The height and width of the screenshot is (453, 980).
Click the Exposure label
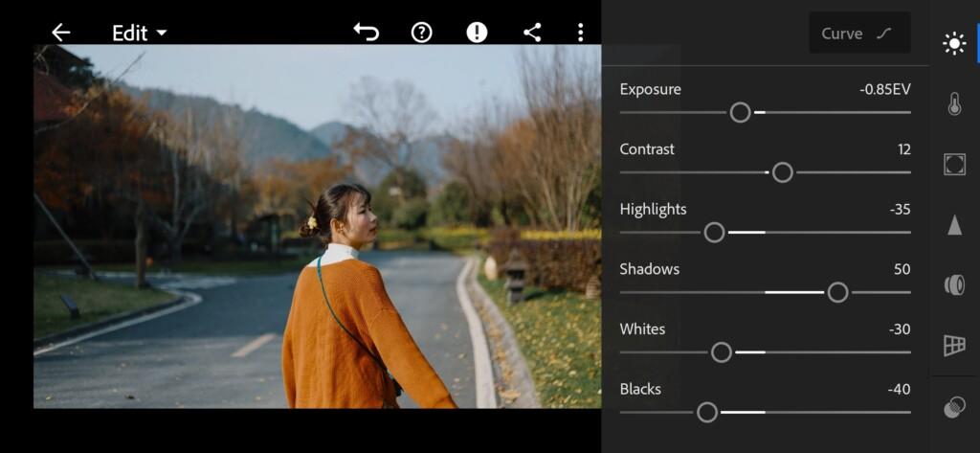click(x=650, y=89)
